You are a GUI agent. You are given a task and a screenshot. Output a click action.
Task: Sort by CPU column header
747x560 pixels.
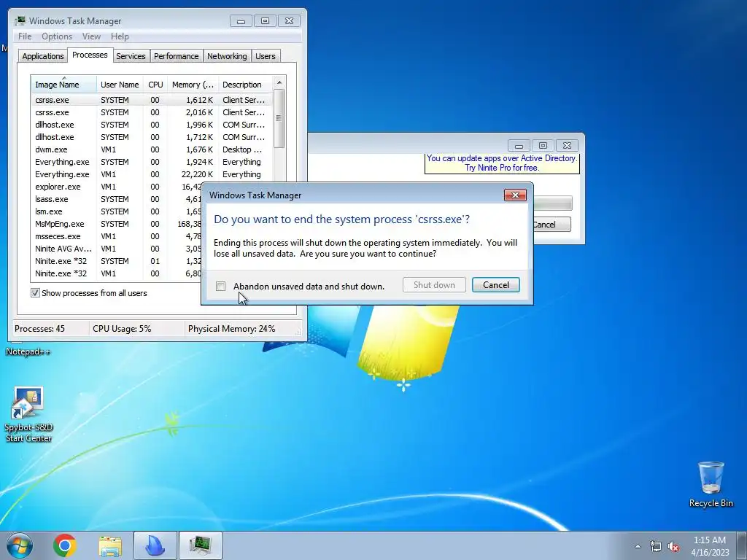coord(155,85)
